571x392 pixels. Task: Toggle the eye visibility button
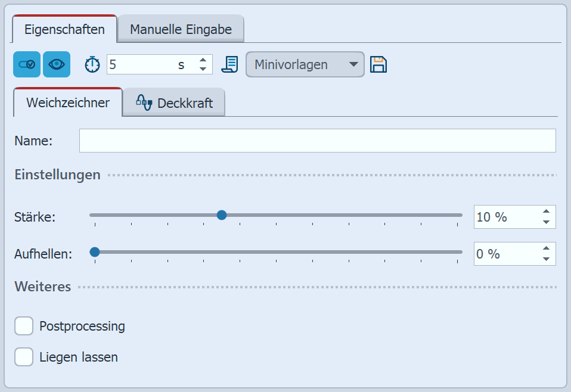(57, 64)
